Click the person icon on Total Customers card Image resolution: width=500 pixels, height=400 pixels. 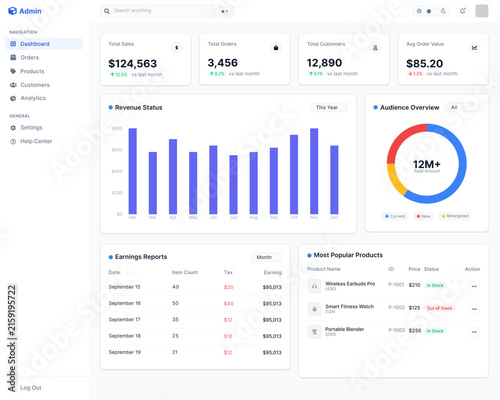click(375, 48)
